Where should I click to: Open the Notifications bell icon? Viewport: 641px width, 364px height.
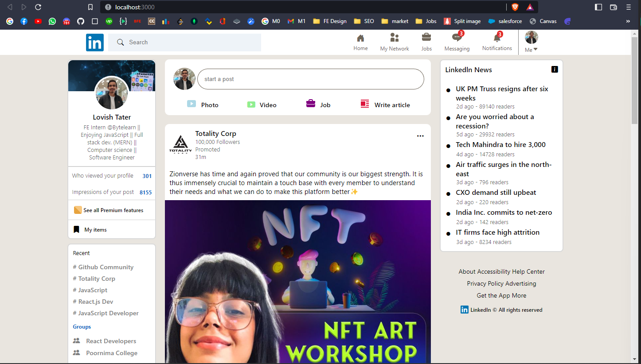[x=497, y=38]
